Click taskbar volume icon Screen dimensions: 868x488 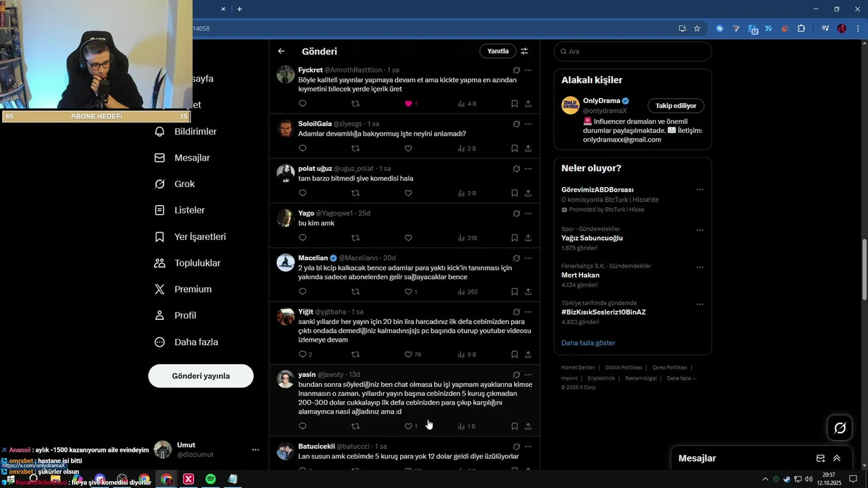point(808,479)
